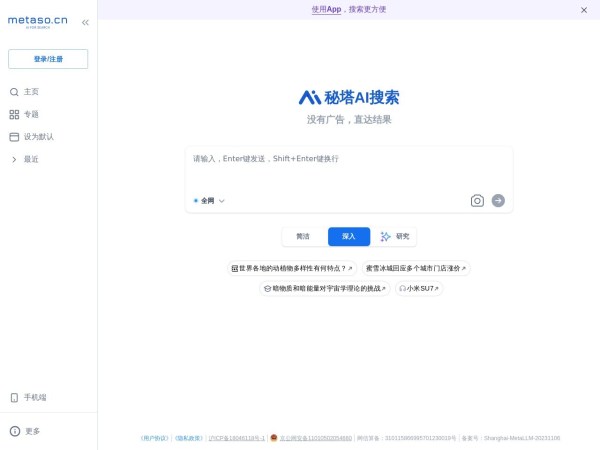Click the metaso.cn logo

click(38, 22)
